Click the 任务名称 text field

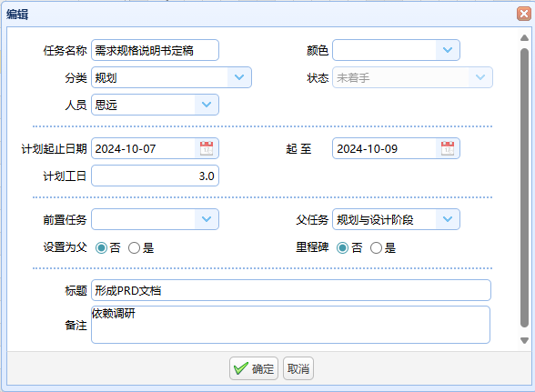coord(155,50)
